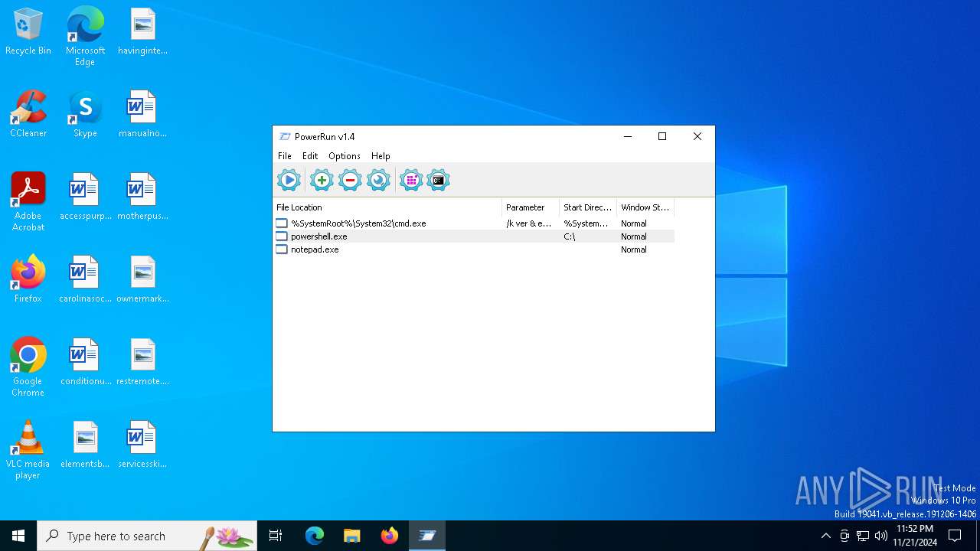Select the Skype desktop shortcut
980x551 pixels.
[85, 114]
